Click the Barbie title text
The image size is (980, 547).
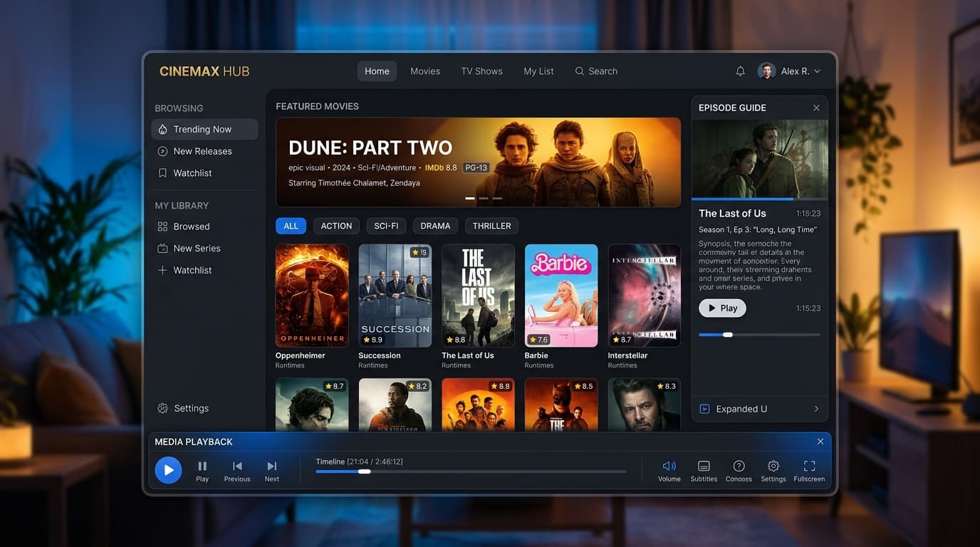pyautogui.click(x=536, y=355)
